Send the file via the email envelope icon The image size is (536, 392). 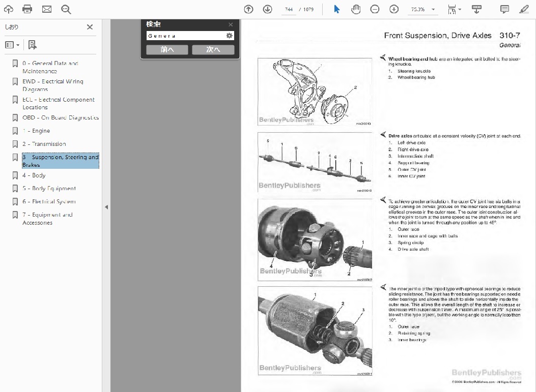(46, 9)
